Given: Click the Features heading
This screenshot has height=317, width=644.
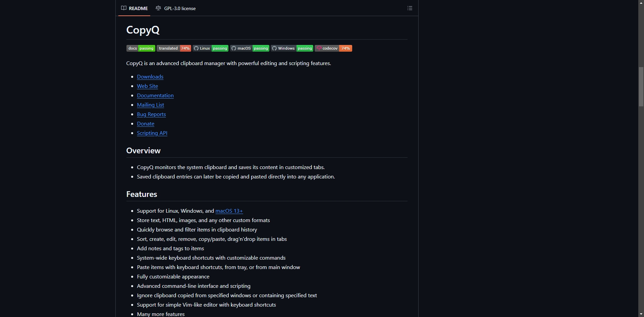Looking at the screenshot, I should tap(142, 194).
